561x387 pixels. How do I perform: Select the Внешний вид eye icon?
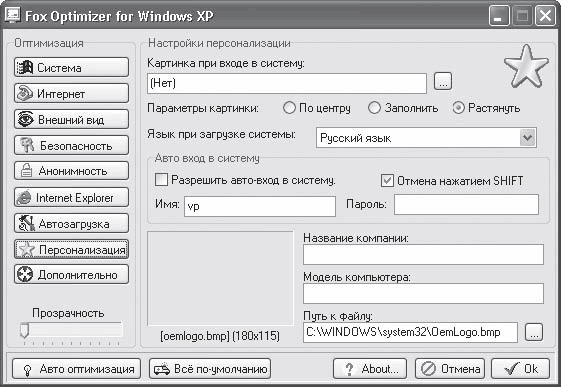click(x=26, y=119)
